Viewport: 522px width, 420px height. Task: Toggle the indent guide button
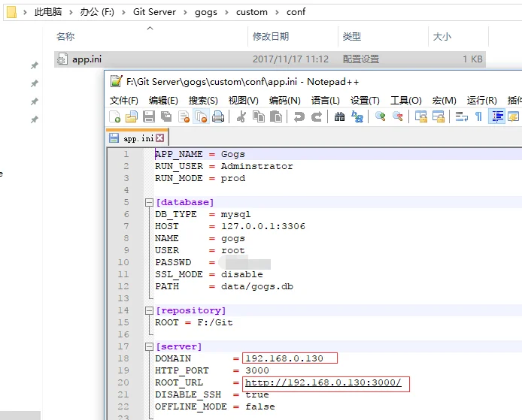tap(497, 116)
